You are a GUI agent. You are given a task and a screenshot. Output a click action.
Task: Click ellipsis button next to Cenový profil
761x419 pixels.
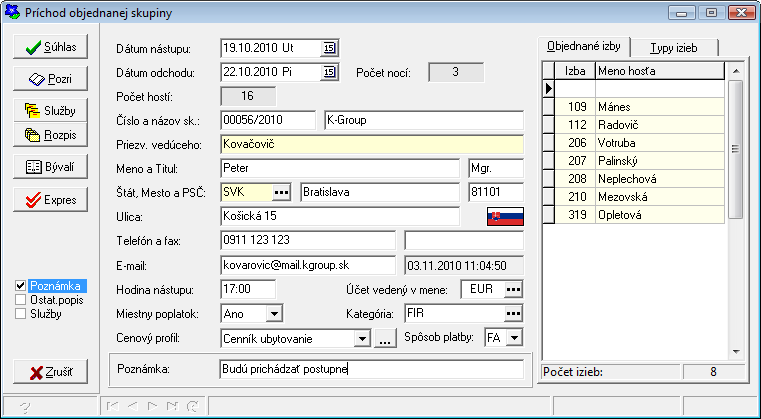385,339
